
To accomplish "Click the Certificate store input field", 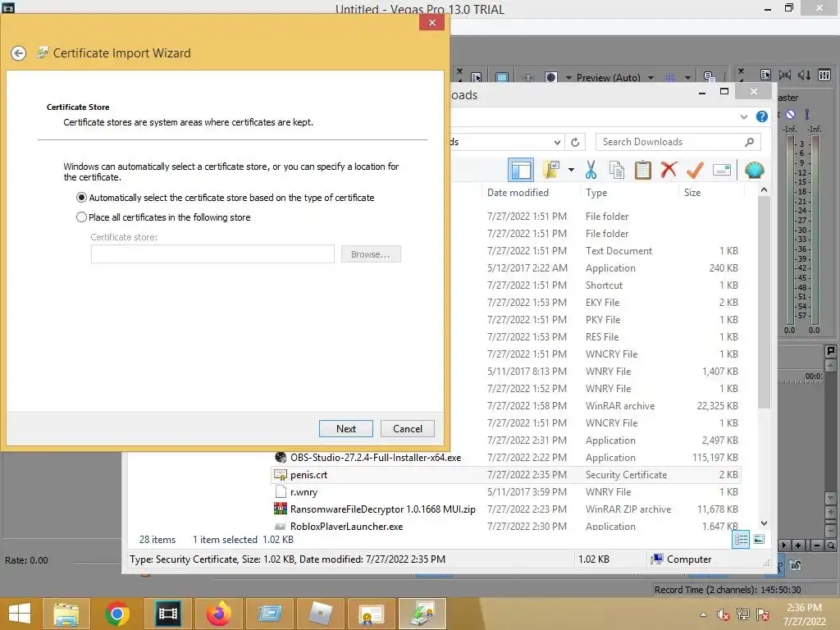I will (x=212, y=254).
